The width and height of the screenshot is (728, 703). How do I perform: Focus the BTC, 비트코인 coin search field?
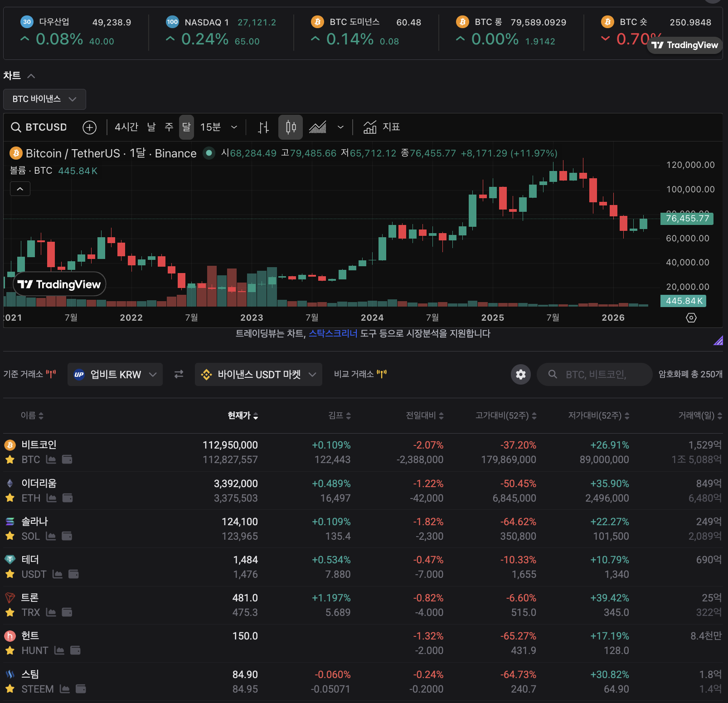pos(594,374)
